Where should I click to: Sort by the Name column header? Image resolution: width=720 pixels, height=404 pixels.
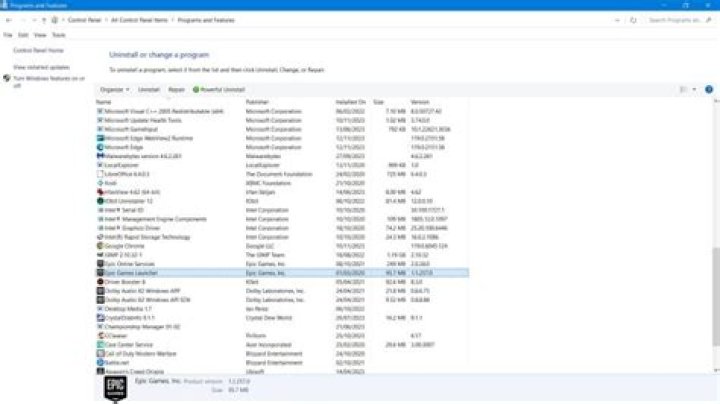[x=103, y=102]
